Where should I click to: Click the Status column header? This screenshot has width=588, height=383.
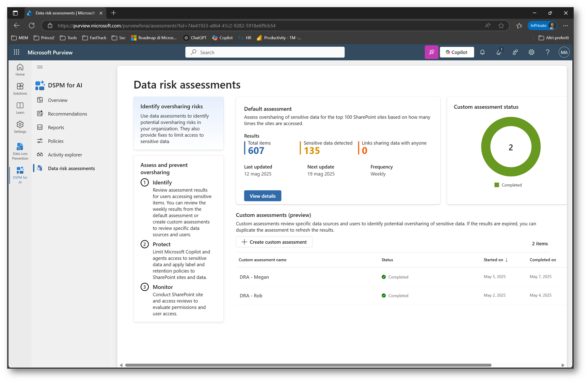(x=387, y=260)
